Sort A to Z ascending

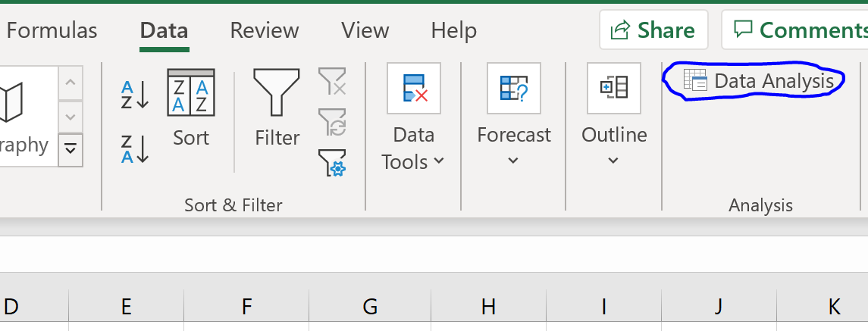(x=135, y=95)
